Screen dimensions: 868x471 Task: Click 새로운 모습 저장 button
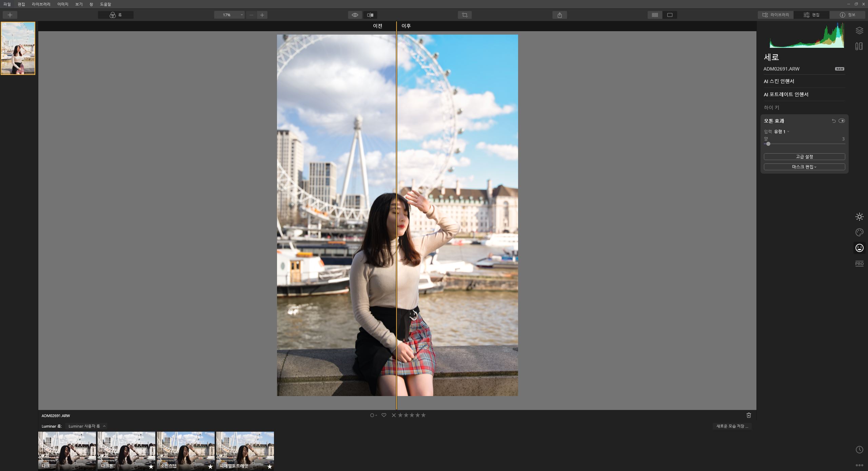(732, 426)
